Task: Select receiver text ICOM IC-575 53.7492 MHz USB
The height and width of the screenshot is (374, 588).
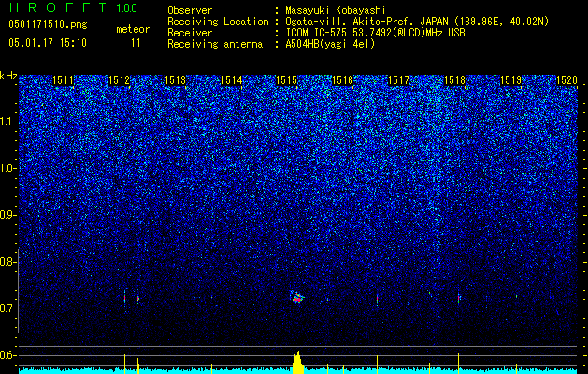Action: pos(375,33)
